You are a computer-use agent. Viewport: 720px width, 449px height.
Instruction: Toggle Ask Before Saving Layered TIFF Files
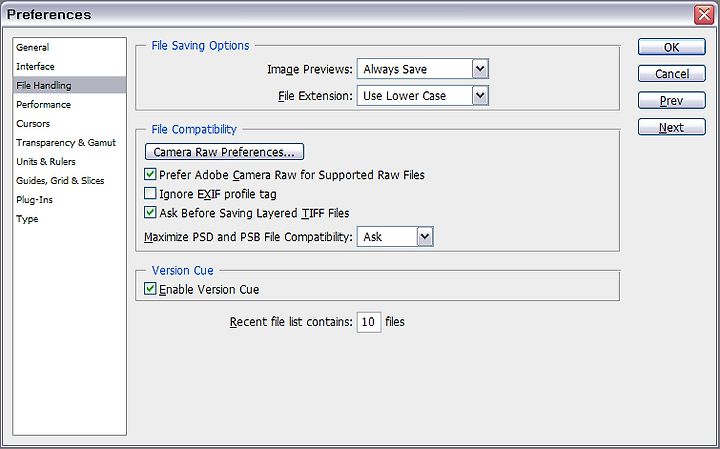tap(150, 213)
